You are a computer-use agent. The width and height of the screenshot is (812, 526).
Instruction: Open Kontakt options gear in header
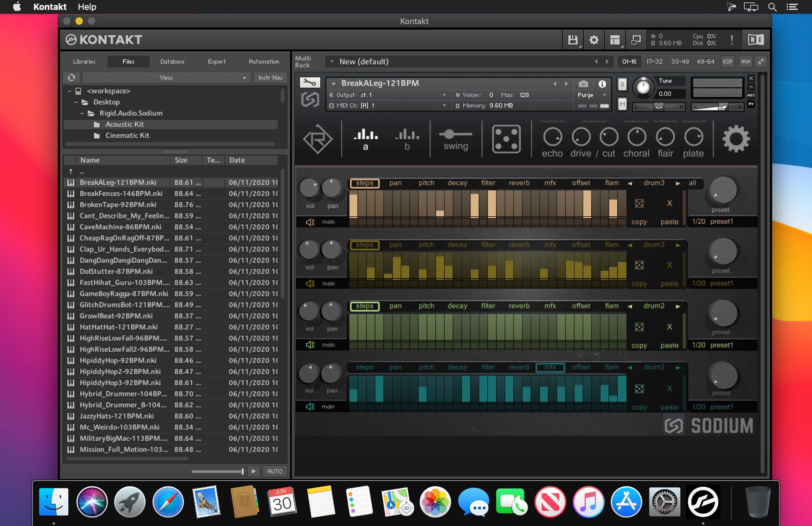pos(594,40)
